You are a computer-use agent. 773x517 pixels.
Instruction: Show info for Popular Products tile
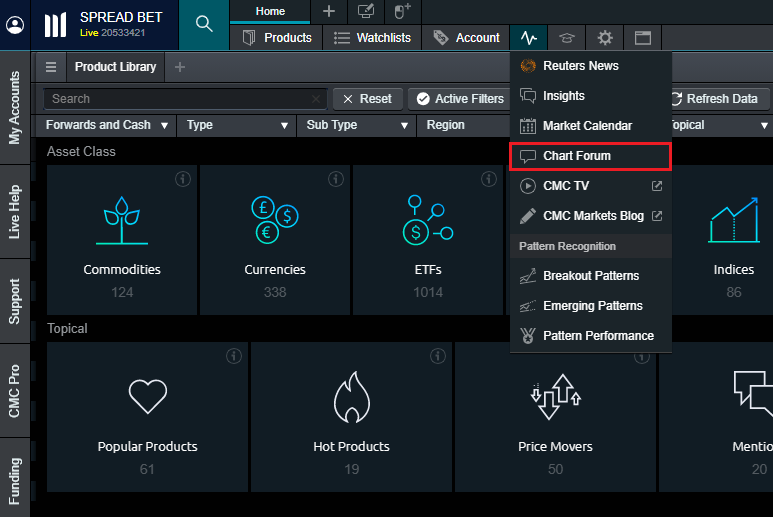pos(234,356)
